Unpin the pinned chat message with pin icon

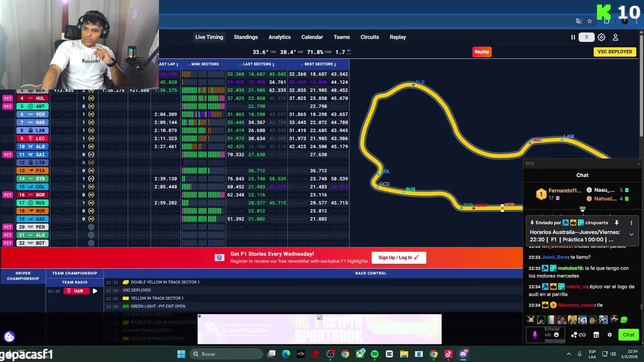(x=616, y=223)
